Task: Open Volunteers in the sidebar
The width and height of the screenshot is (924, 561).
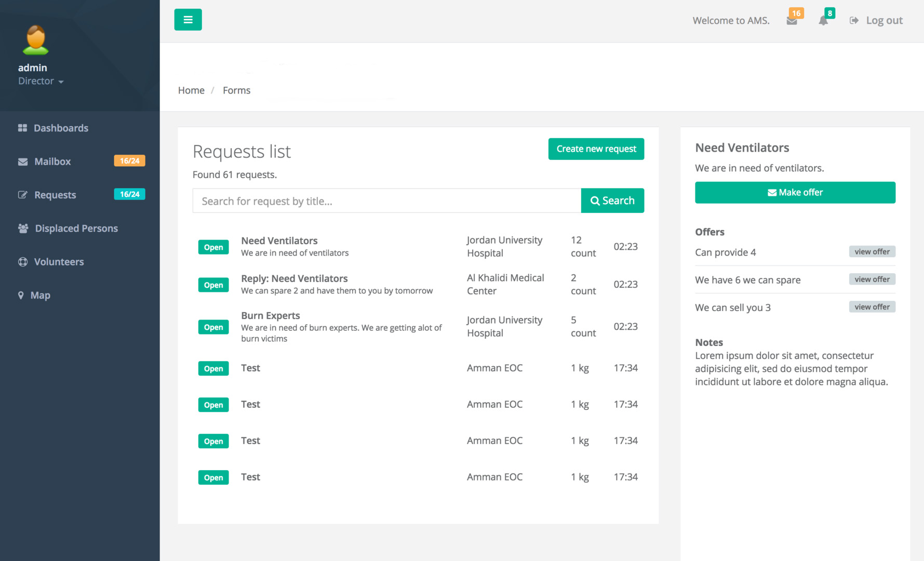Action: pyautogui.click(x=59, y=262)
